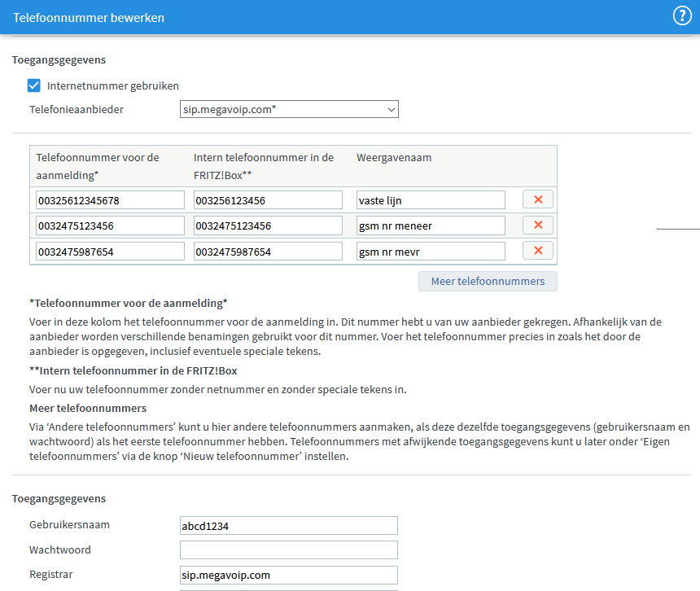Delete the 'gsm nr mevr' number row
The height and width of the screenshot is (591, 700).
[x=537, y=251]
